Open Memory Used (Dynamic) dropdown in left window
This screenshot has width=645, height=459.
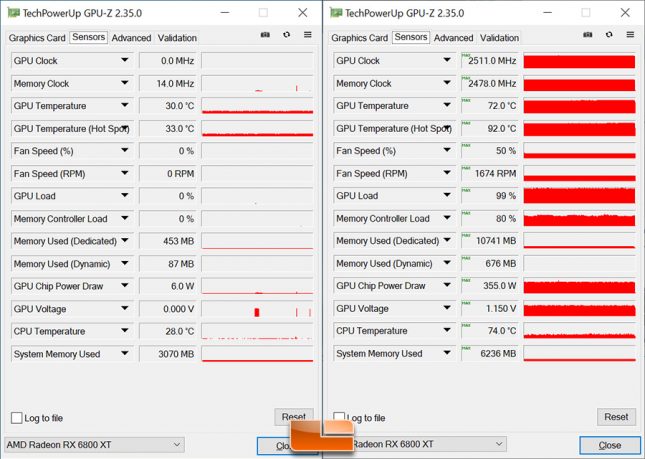[125, 264]
